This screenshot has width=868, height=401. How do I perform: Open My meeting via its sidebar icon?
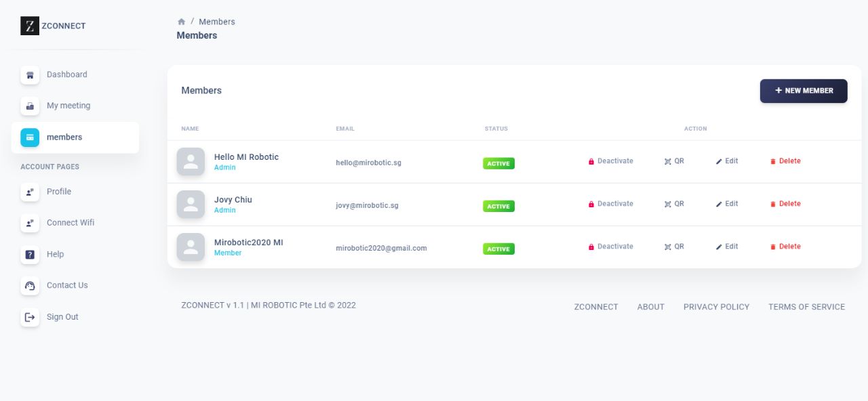click(30, 106)
